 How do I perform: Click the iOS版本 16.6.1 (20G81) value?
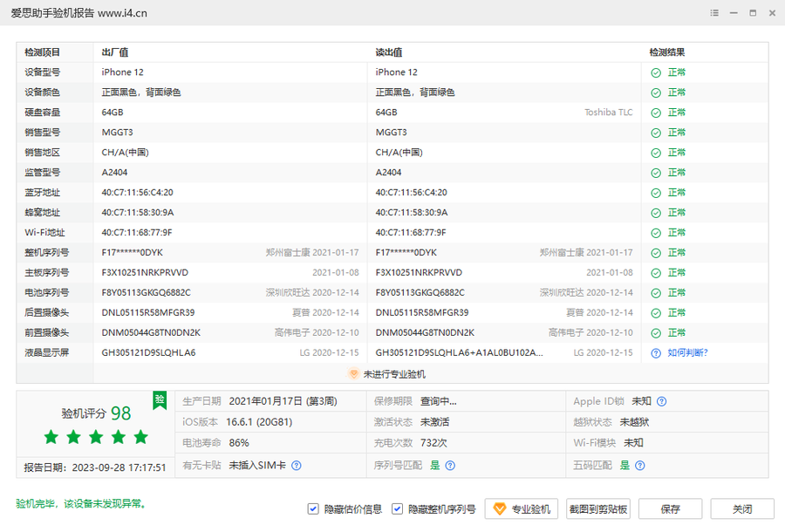click(x=259, y=422)
